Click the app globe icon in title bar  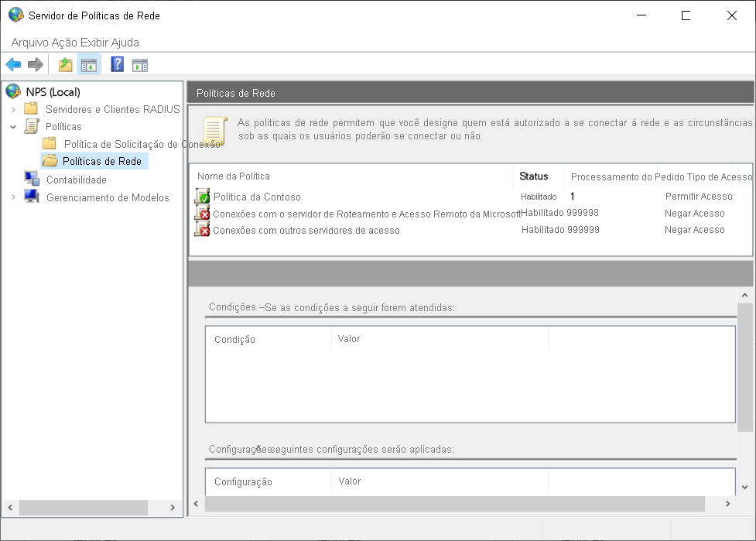coord(16,15)
